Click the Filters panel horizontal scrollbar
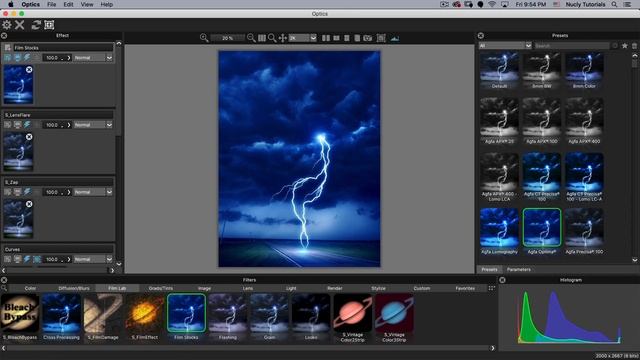640x360 pixels. coord(248,348)
